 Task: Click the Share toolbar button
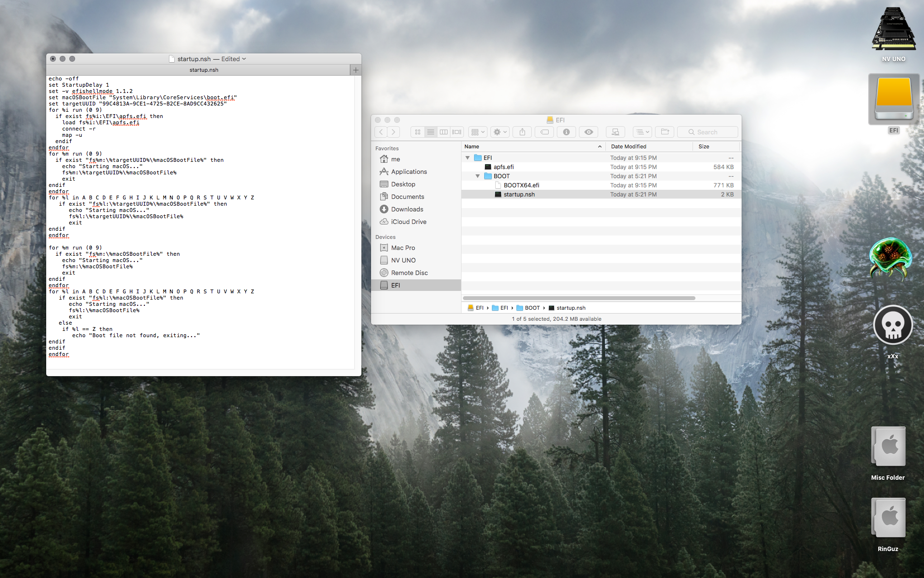(522, 132)
